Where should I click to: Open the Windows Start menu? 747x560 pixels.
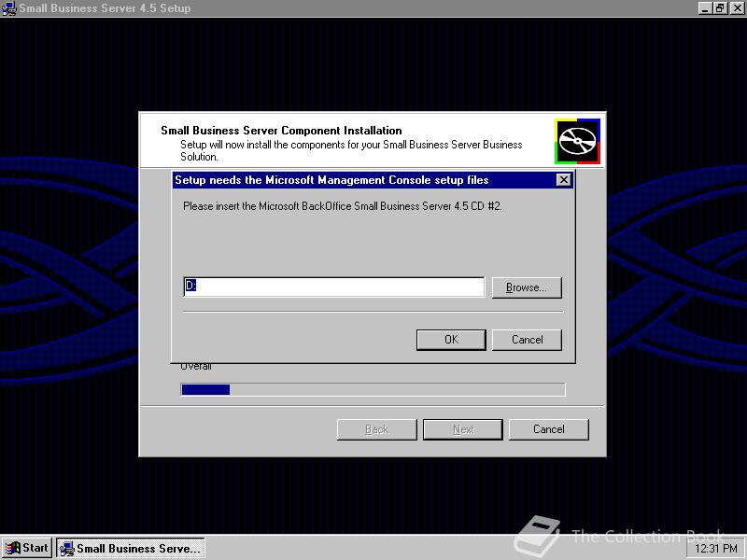pos(27,548)
